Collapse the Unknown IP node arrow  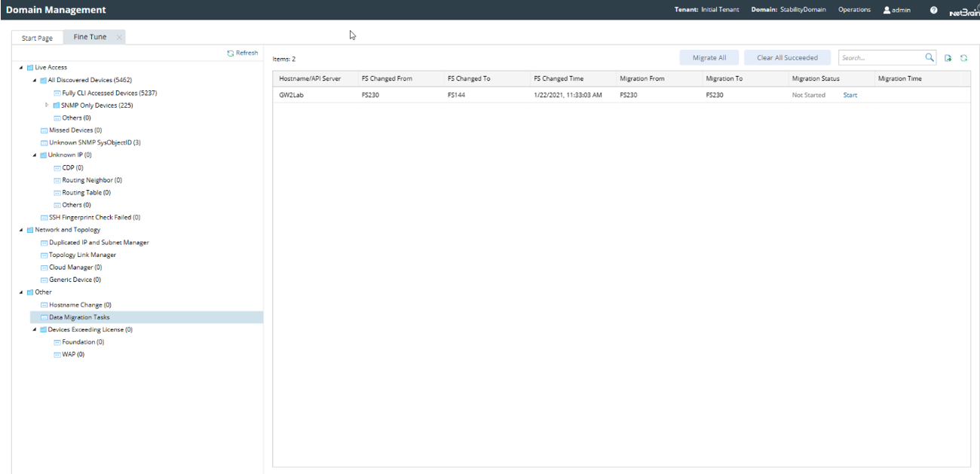35,155
